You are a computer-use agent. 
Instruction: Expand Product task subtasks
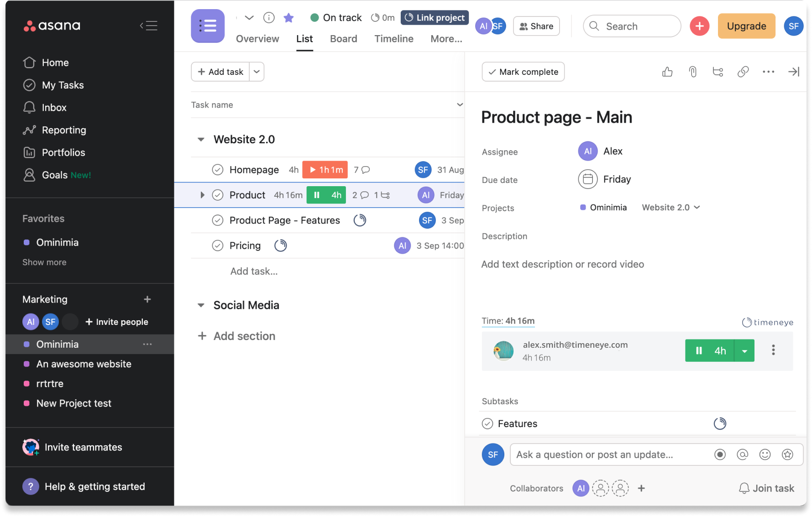202,195
